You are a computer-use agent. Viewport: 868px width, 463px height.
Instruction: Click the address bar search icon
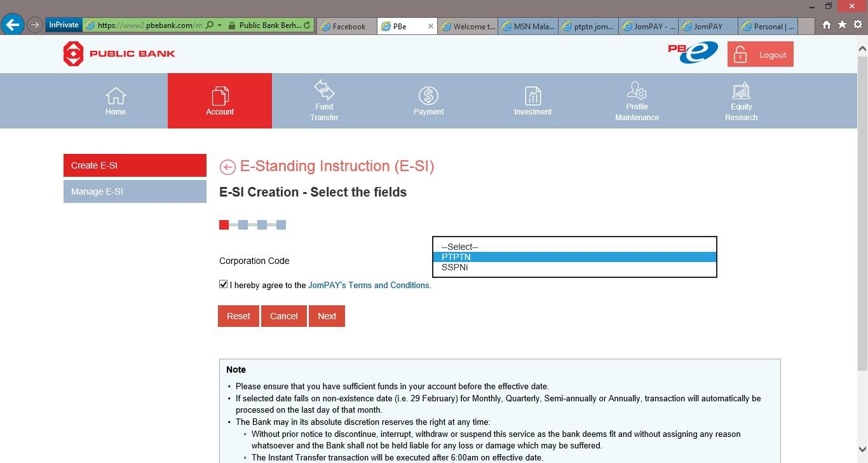(210, 25)
